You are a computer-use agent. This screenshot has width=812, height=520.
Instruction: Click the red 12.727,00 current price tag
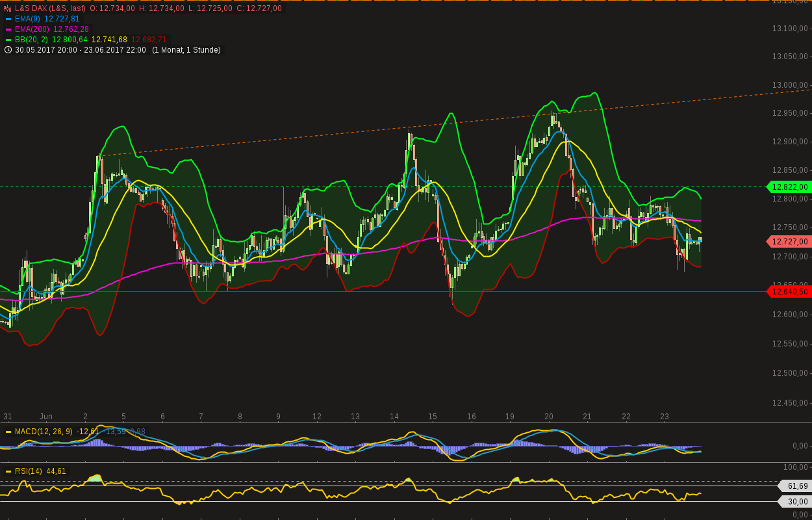pos(790,242)
